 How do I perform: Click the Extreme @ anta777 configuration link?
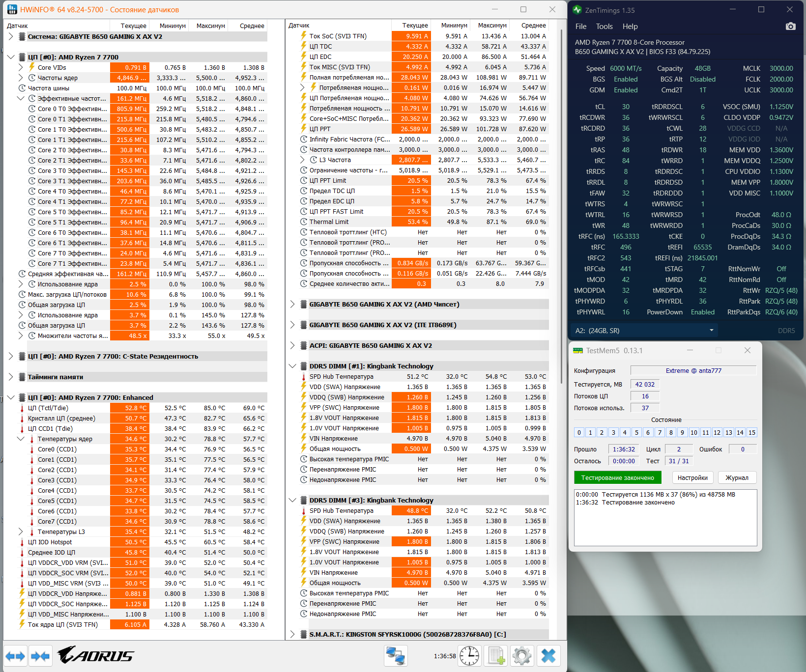(693, 370)
